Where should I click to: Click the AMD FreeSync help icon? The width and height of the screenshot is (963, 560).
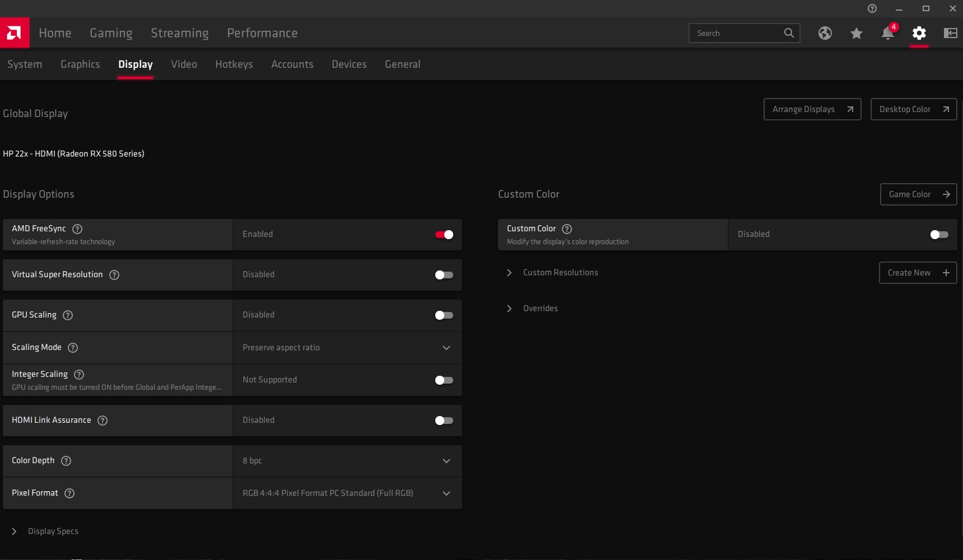pyautogui.click(x=78, y=228)
